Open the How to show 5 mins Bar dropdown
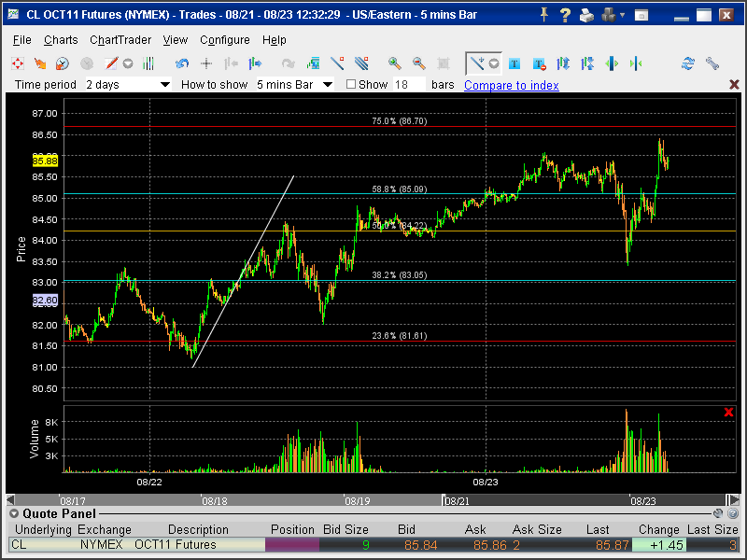Viewport: 747px width, 560px height. [x=294, y=85]
